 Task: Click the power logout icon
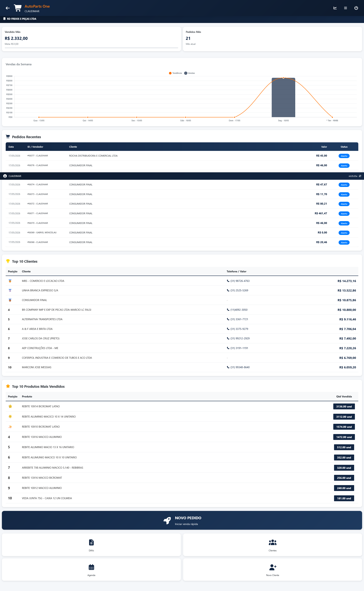coord(356,8)
